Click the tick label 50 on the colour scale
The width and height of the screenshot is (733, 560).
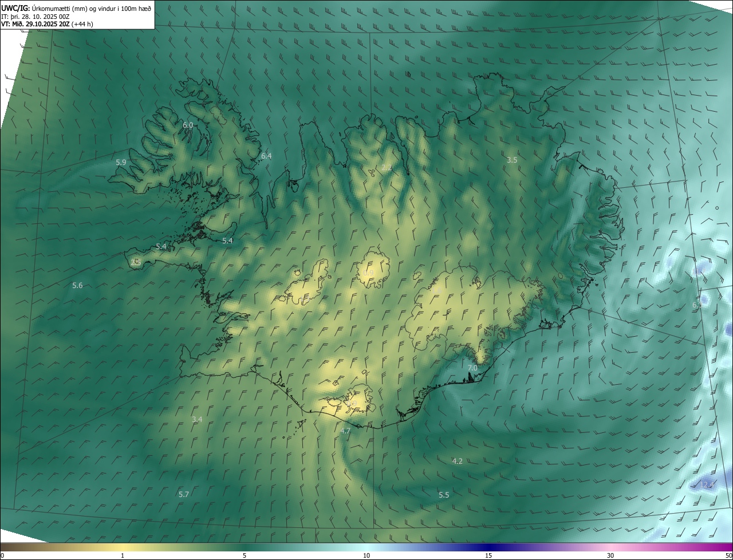coord(728,555)
